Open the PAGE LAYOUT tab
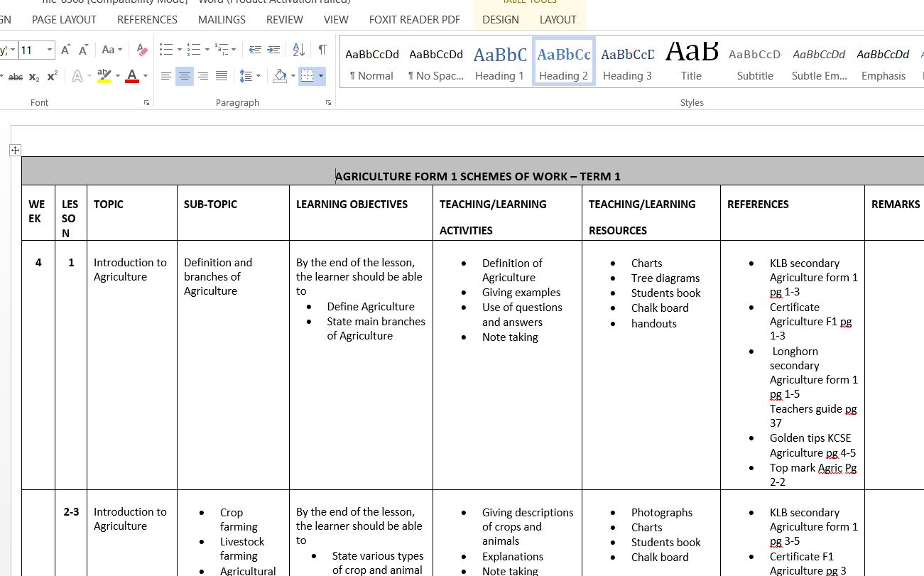The image size is (924, 576). (x=64, y=20)
